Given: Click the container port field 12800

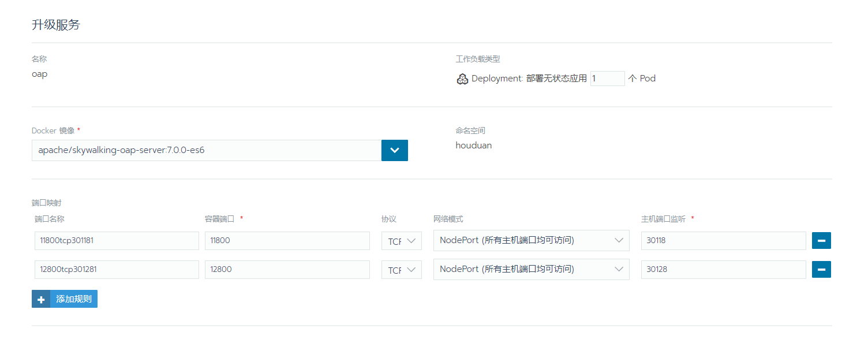Looking at the screenshot, I should pyautogui.click(x=287, y=270).
